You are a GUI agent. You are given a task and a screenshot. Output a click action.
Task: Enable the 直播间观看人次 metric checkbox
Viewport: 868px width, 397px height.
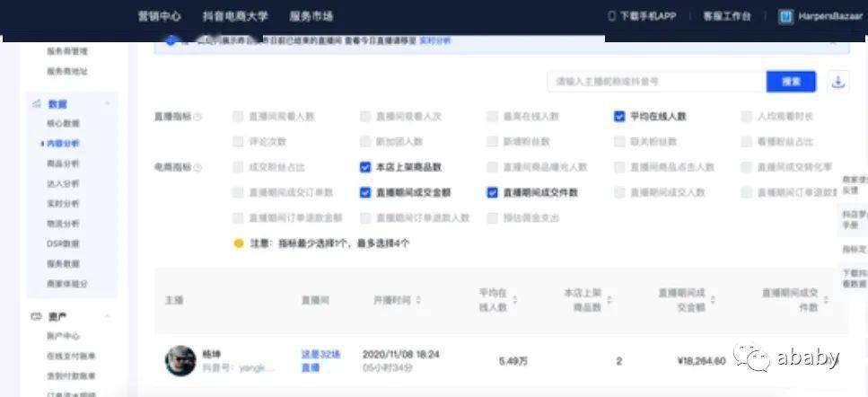[364, 116]
